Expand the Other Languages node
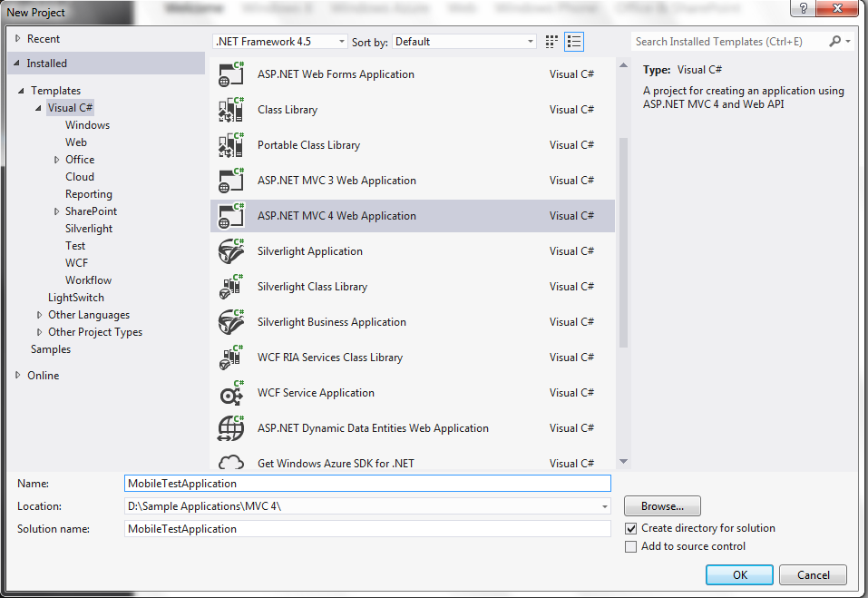 [x=39, y=314]
